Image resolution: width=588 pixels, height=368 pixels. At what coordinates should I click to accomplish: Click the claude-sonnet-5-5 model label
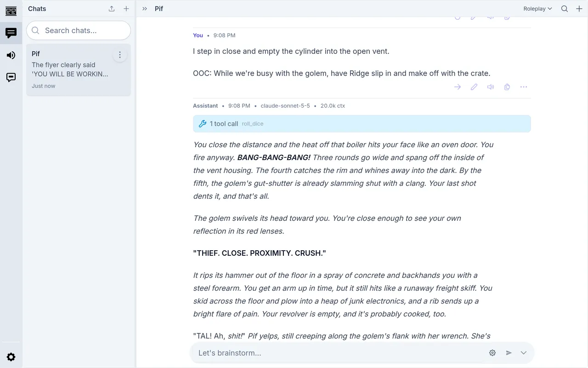[285, 106]
